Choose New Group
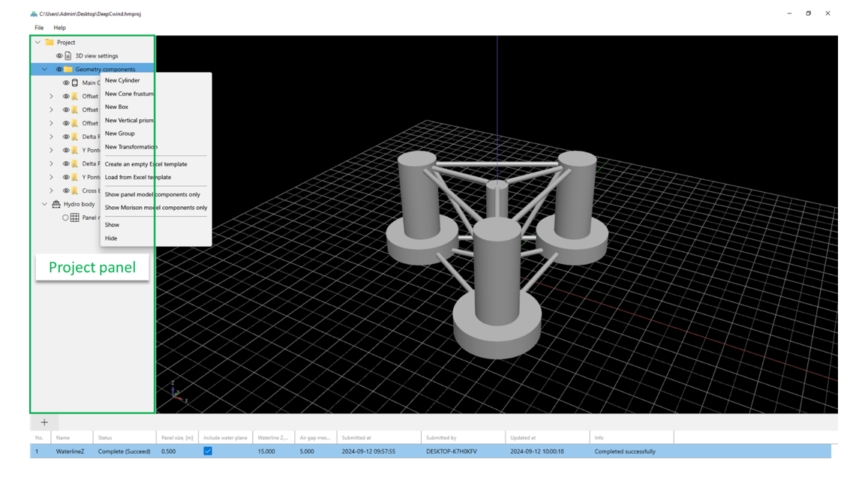865x504 pixels. (x=120, y=133)
